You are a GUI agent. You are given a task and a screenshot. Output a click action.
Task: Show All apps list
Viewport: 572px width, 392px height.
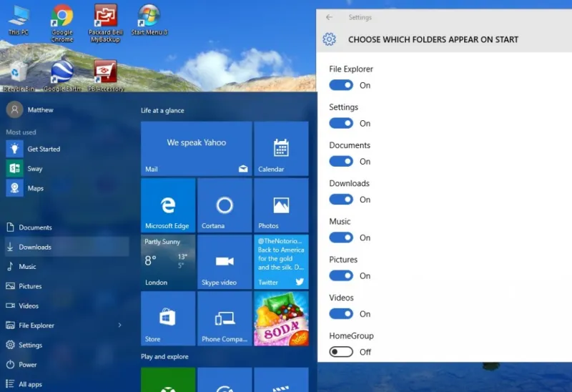pos(67,384)
